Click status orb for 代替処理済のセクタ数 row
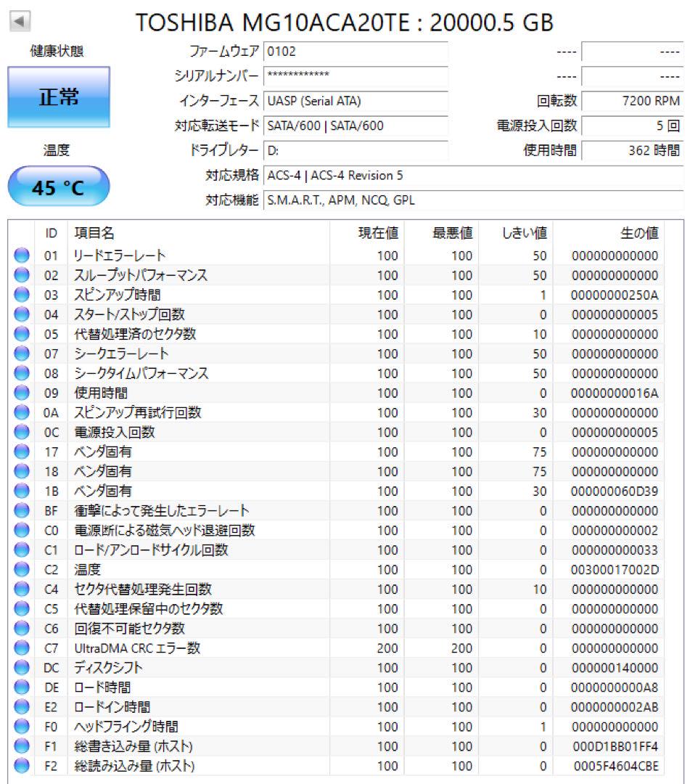This screenshot has height=784, width=690. [x=22, y=334]
